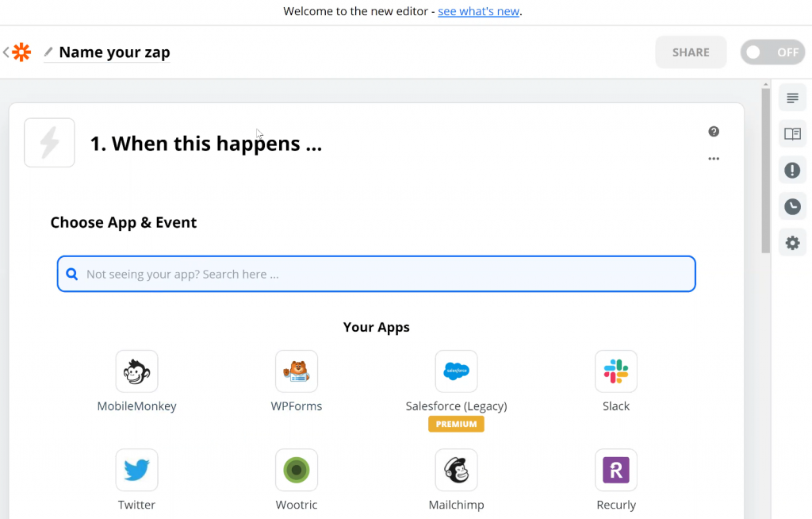Select the Wootric app icon
This screenshot has width=812, height=519.
tap(297, 470)
